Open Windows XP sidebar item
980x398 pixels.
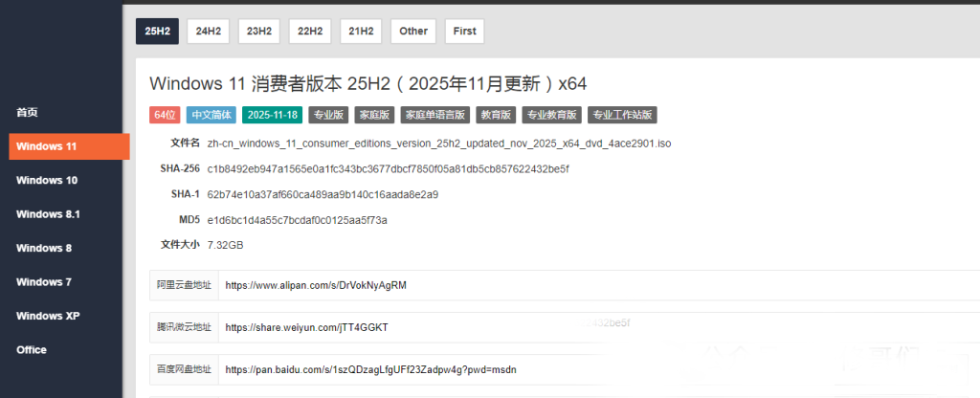48,316
